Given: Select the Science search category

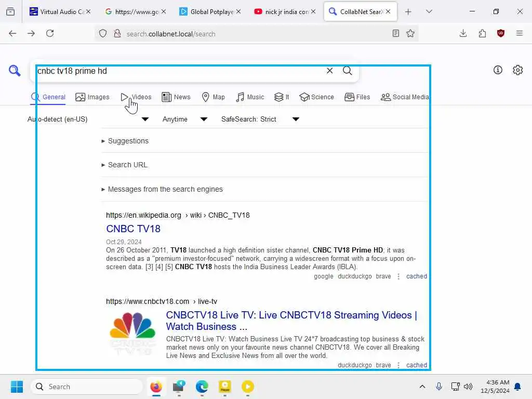Looking at the screenshot, I should click(316, 97).
